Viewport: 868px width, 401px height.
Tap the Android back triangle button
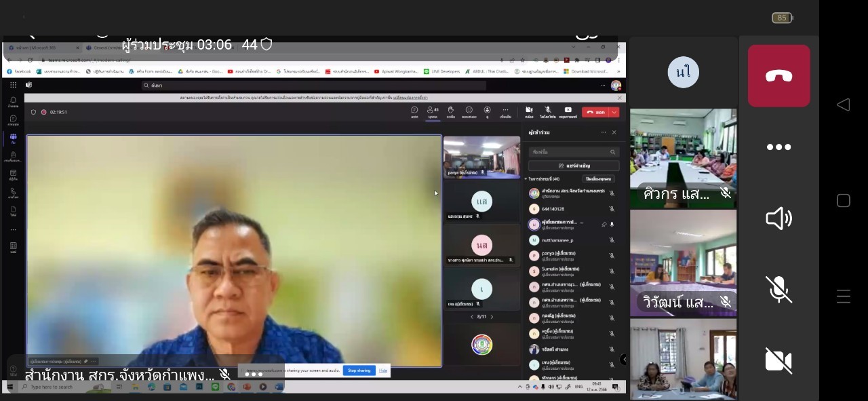tap(844, 104)
